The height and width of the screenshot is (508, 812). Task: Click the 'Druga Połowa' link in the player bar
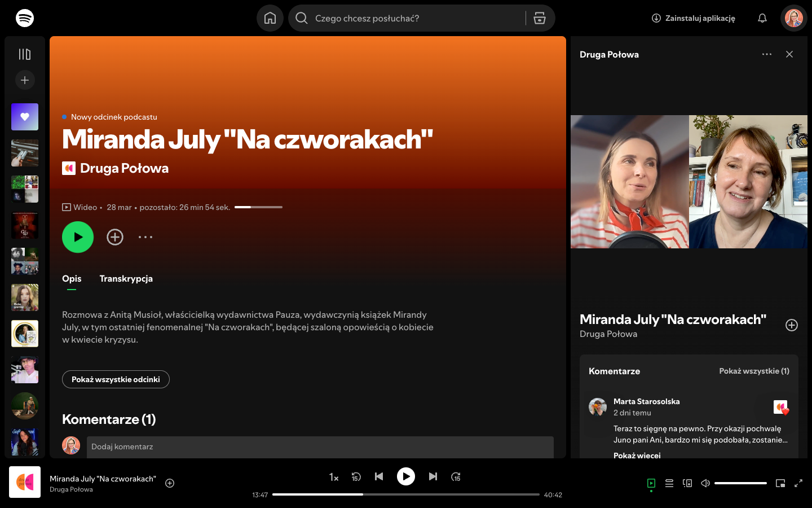click(71, 489)
